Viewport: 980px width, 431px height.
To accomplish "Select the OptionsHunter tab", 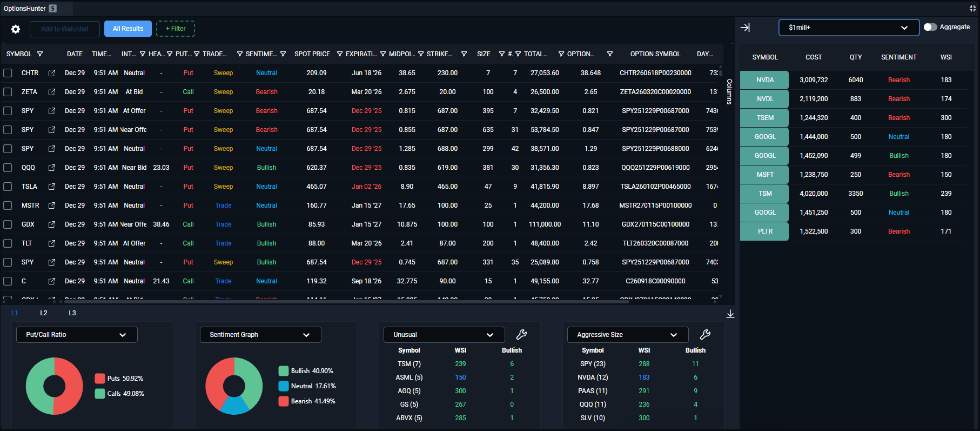I will pos(36,8).
